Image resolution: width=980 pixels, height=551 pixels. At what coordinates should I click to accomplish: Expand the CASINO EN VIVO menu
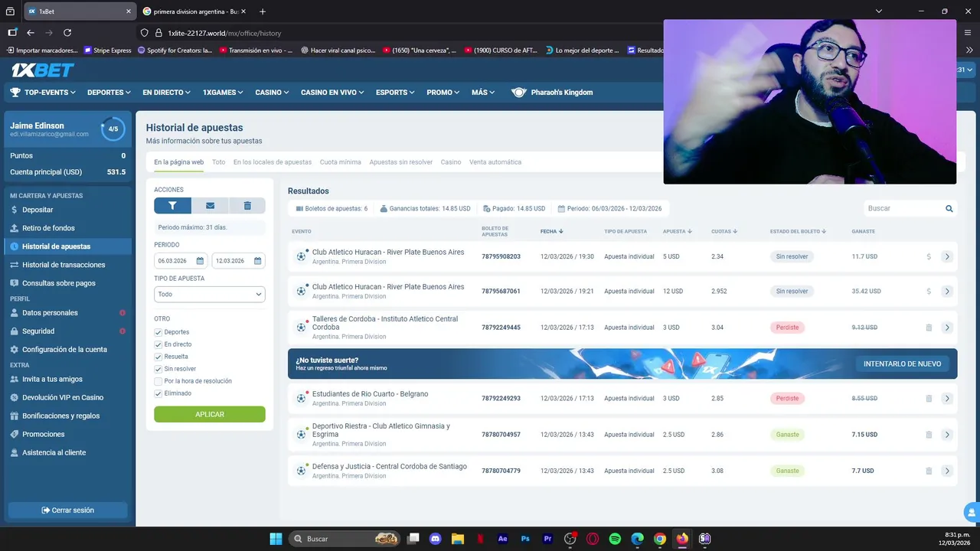332,93
